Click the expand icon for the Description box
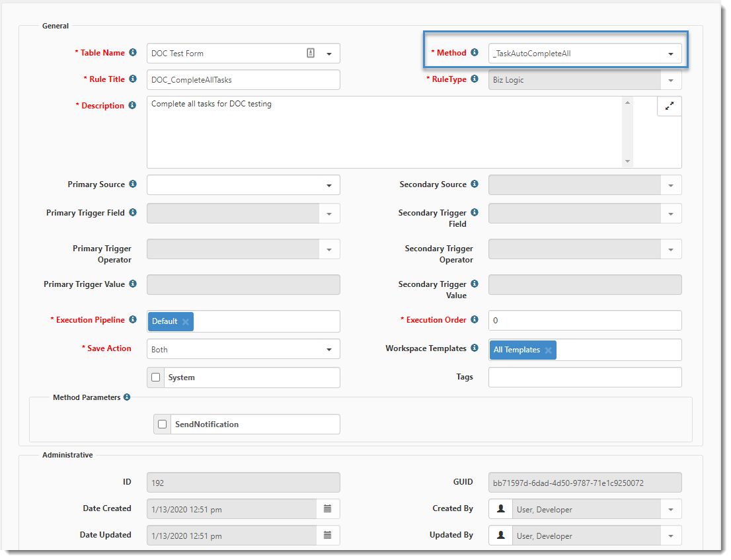This screenshot has height=560, width=731. [x=669, y=106]
